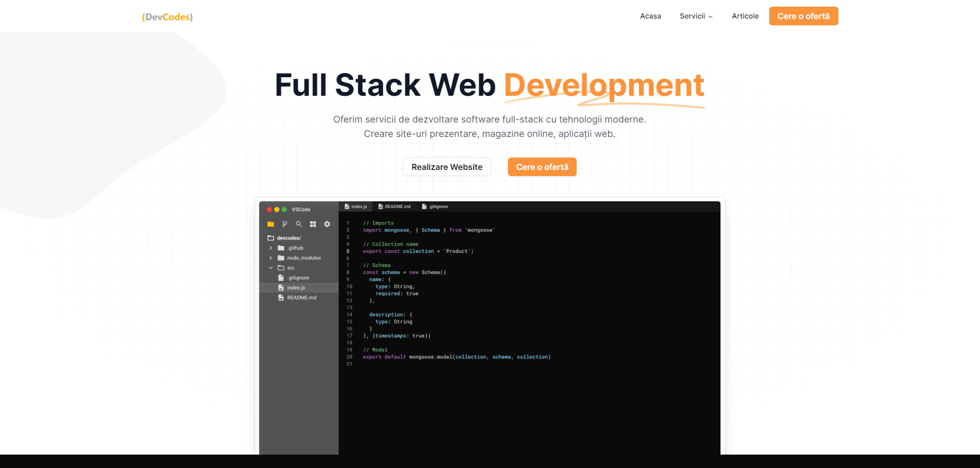The height and width of the screenshot is (468, 980).
Task: Click the search magnifier icon in sidebar
Action: click(298, 224)
